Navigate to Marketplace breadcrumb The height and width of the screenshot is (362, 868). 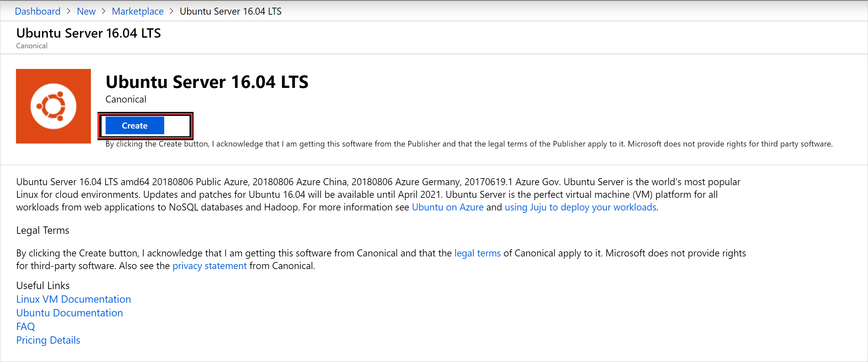[x=138, y=11]
